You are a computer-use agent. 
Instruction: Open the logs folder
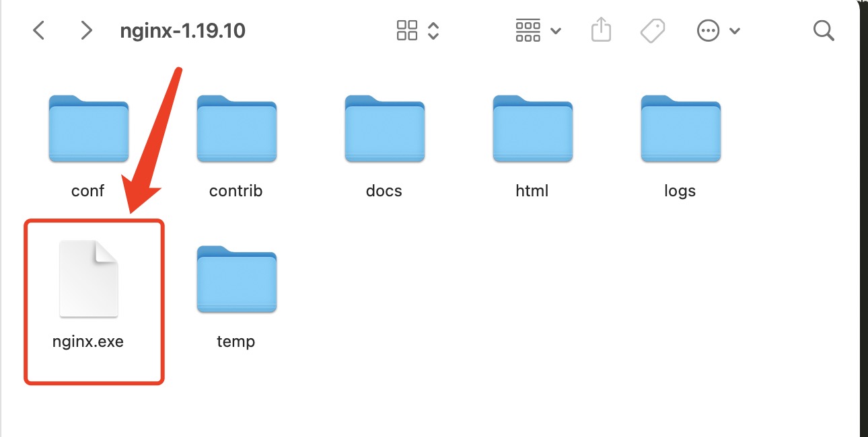[x=680, y=129]
